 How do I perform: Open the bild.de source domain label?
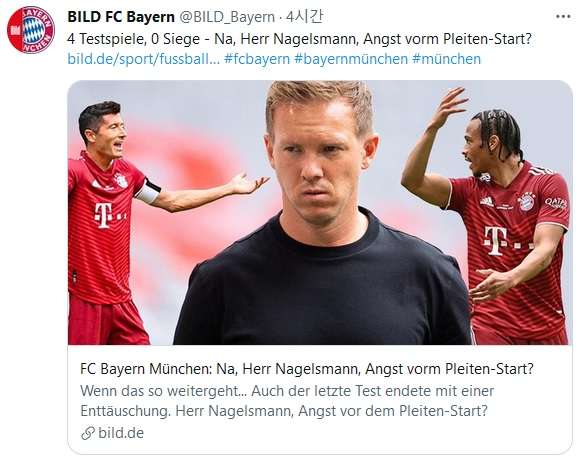(121, 433)
